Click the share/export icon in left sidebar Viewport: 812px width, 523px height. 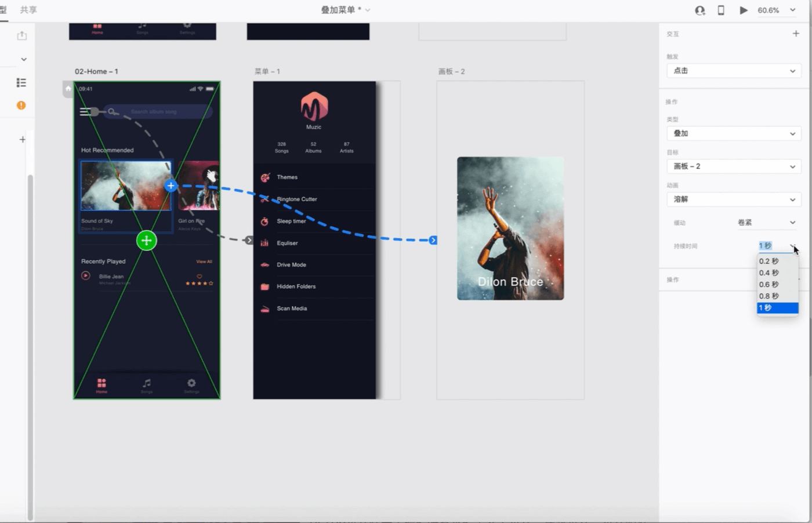(22, 36)
